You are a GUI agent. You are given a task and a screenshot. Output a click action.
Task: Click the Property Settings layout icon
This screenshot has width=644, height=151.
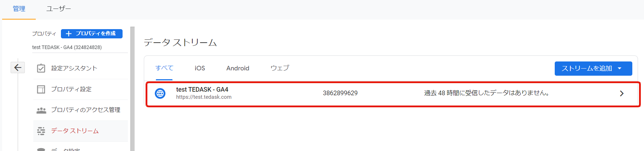click(x=41, y=89)
